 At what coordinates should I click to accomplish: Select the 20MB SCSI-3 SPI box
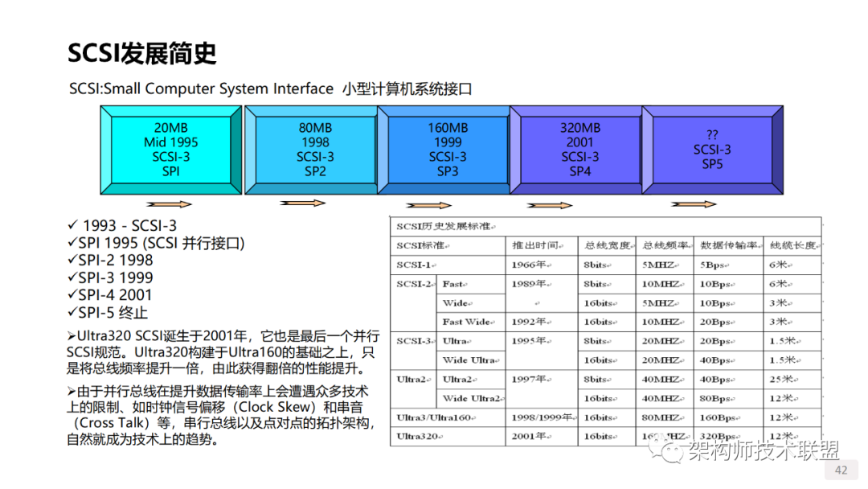pyautogui.click(x=170, y=149)
